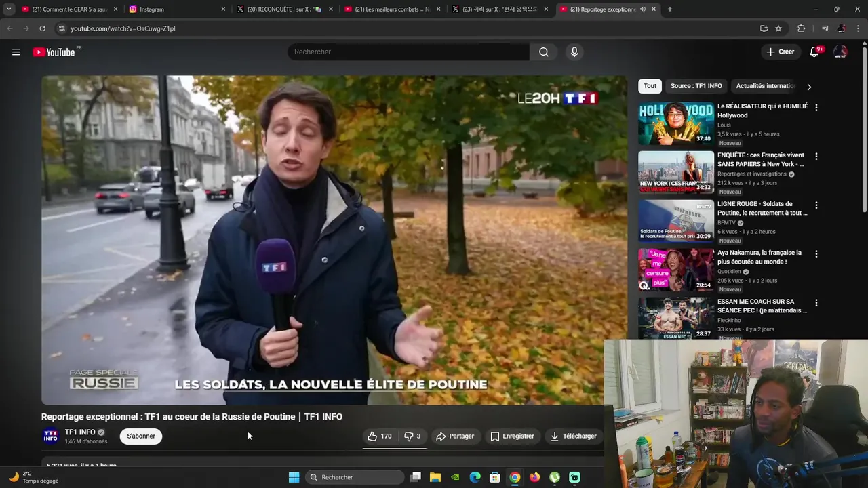Close the Instagram tab
Image resolution: width=868 pixels, height=488 pixels.
click(223, 9)
